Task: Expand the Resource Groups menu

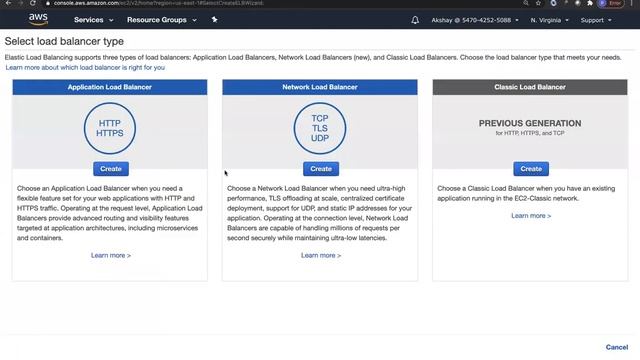Action: point(162,20)
